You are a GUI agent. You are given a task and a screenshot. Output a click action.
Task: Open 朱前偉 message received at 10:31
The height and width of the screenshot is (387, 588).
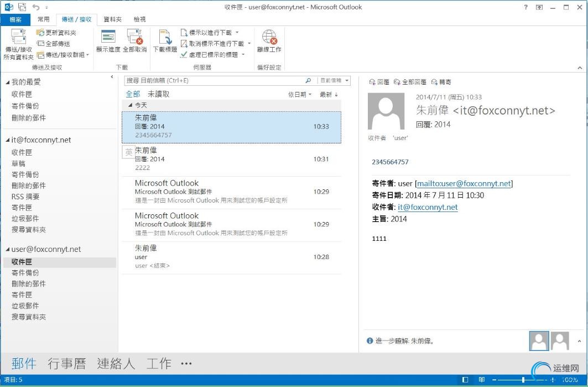231,159
